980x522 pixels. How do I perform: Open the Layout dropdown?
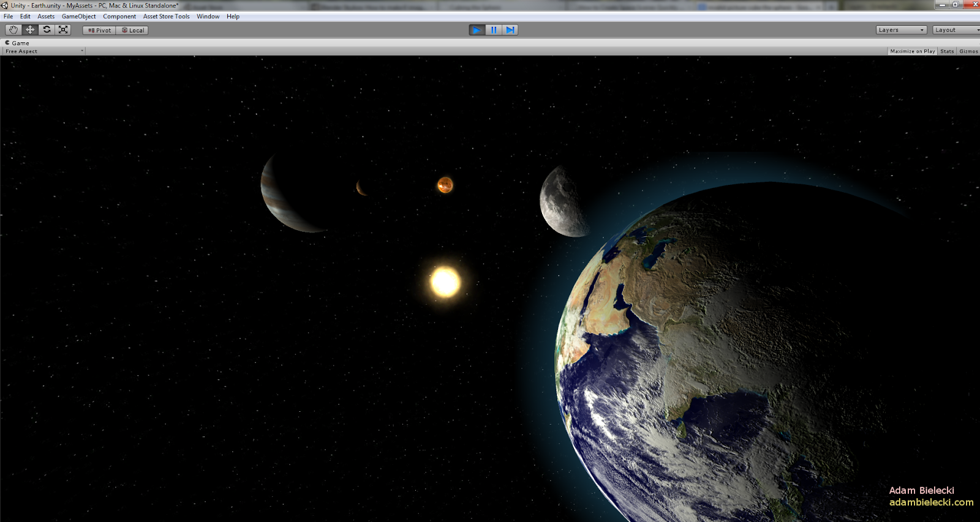point(956,30)
